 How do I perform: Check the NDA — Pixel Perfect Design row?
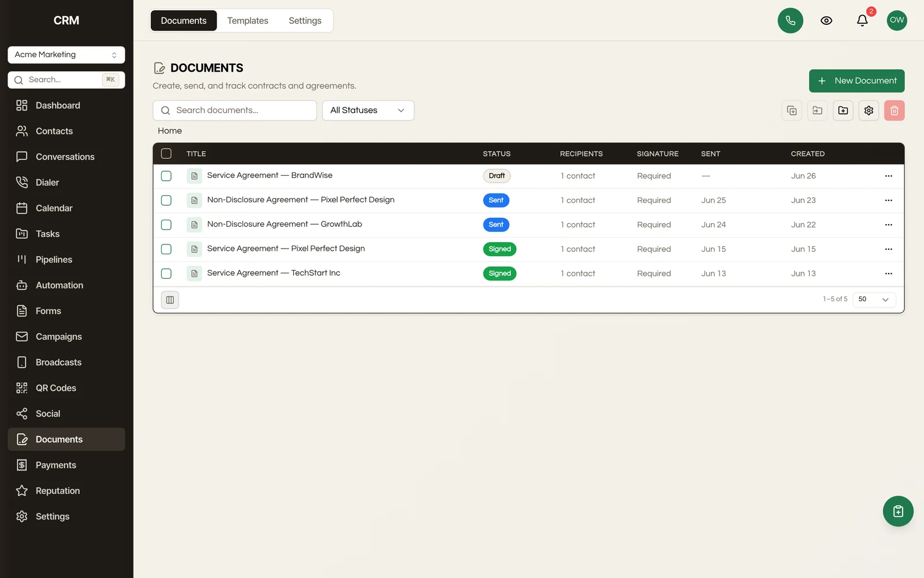(x=166, y=201)
